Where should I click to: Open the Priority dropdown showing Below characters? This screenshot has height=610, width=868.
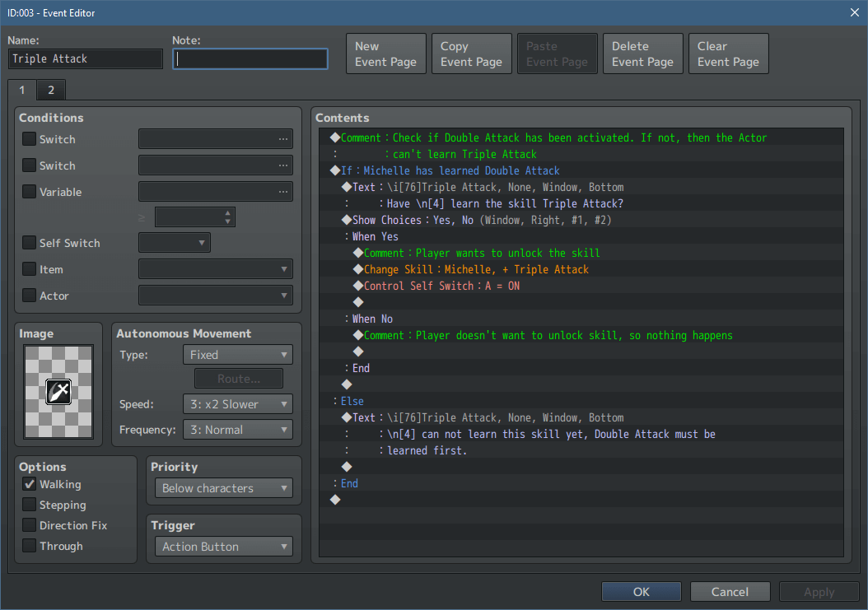point(222,487)
